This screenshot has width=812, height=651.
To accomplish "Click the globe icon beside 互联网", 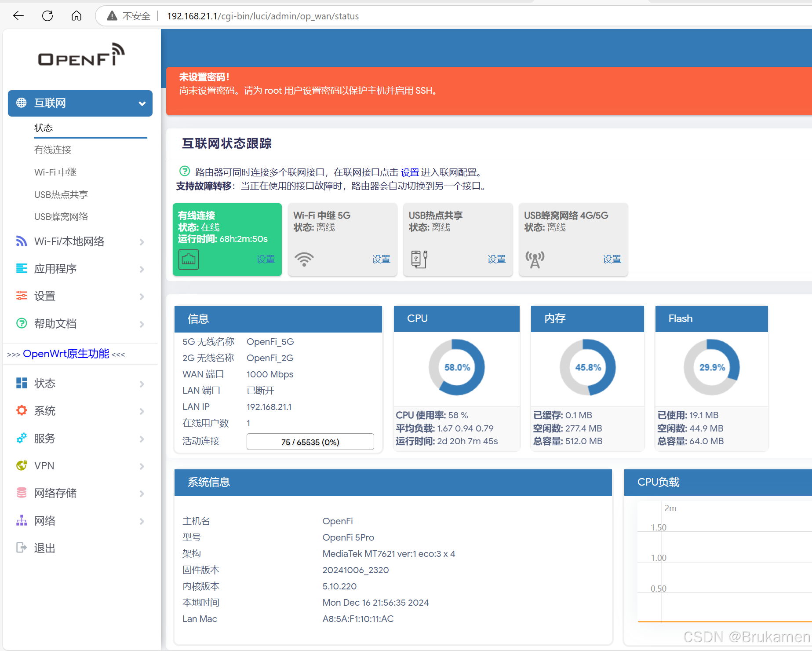I will [21, 103].
